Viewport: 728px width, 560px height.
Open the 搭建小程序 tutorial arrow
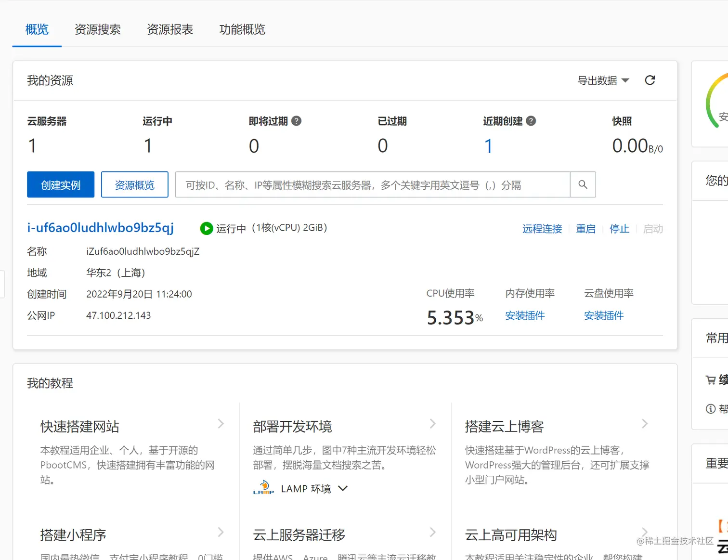221,532
